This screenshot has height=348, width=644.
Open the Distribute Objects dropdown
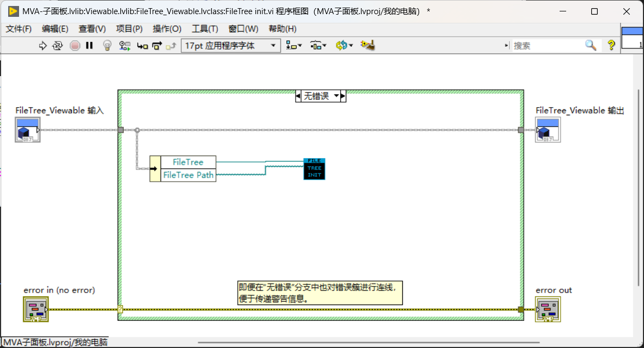[318, 46]
